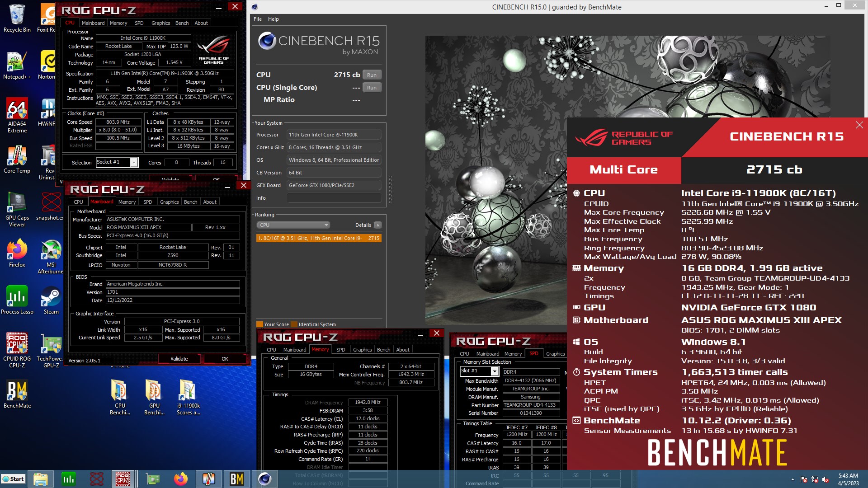The image size is (868, 488).
Task: Switch to ROG CPU-Z in the taskbar
Action: pyautogui.click(x=123, y=479)
